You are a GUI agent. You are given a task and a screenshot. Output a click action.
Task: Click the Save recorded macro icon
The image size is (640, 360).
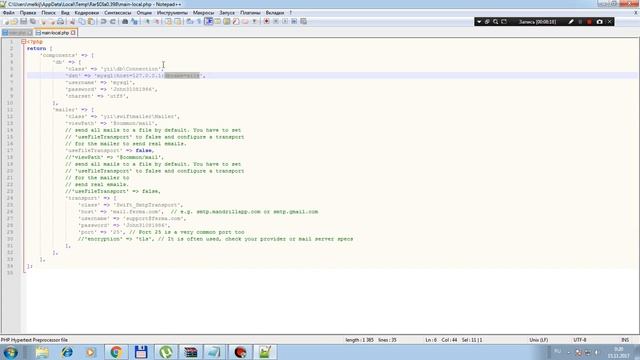pyautogui.click(x=303, y=21)
